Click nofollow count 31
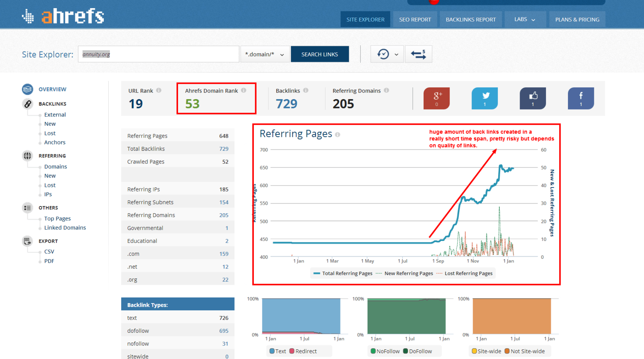Screen dimensions: 644x359 (x=225, y=344)
